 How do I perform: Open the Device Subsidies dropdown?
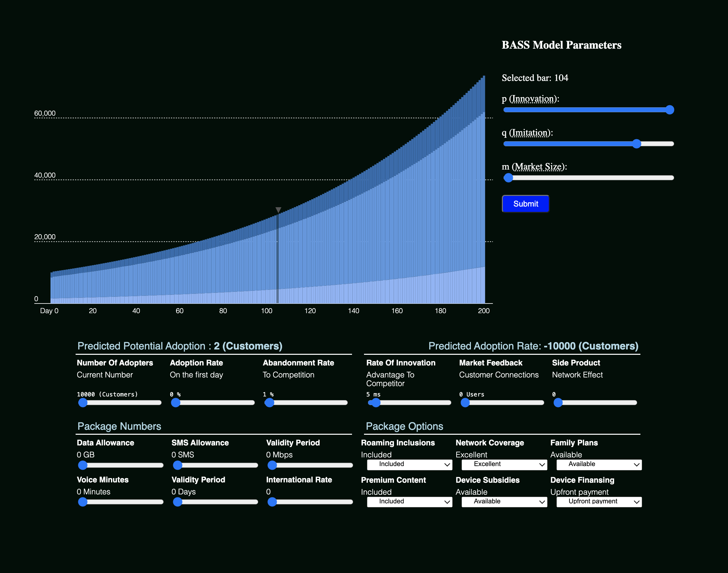coord(504,502)
